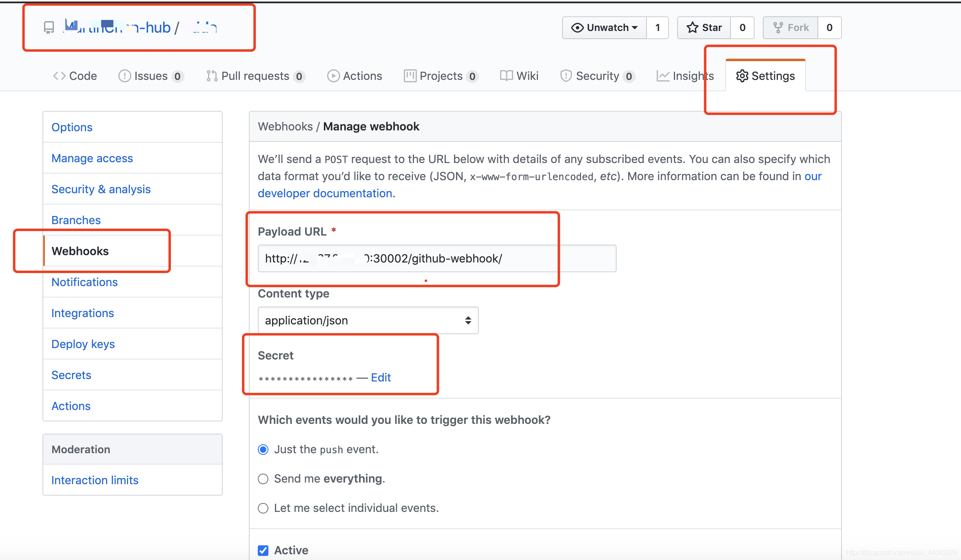961x560 pixels.
Task: Click the Wiki book icon
Action: coord(506,76)
